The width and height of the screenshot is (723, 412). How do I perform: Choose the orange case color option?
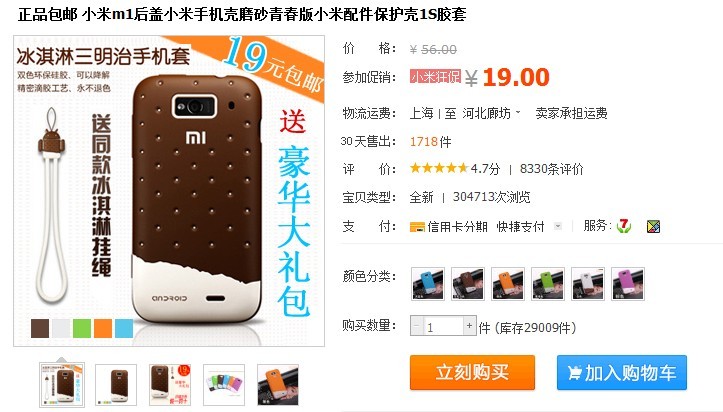pos(508,284)
